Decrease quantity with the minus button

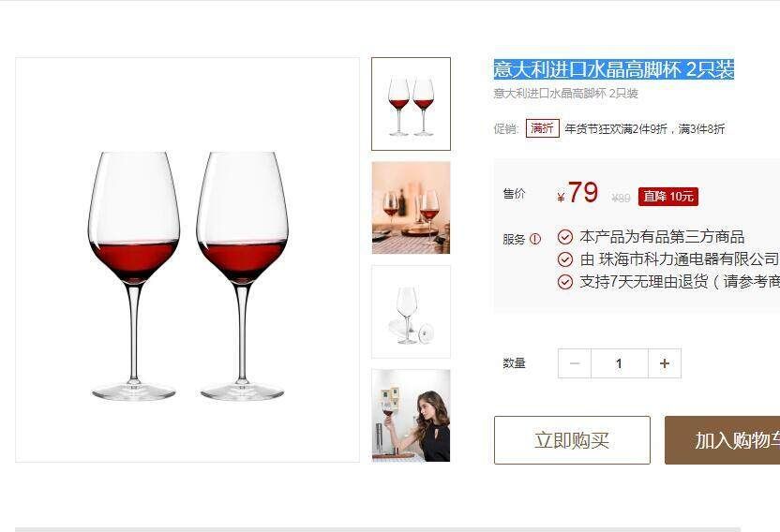pyautogui.click(x=575, y=363)
